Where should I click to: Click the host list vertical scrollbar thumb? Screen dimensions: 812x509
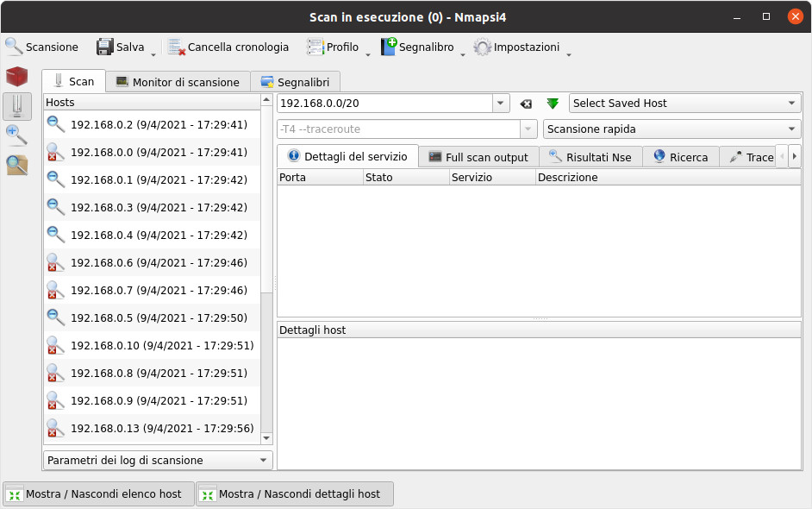[266, 199]
